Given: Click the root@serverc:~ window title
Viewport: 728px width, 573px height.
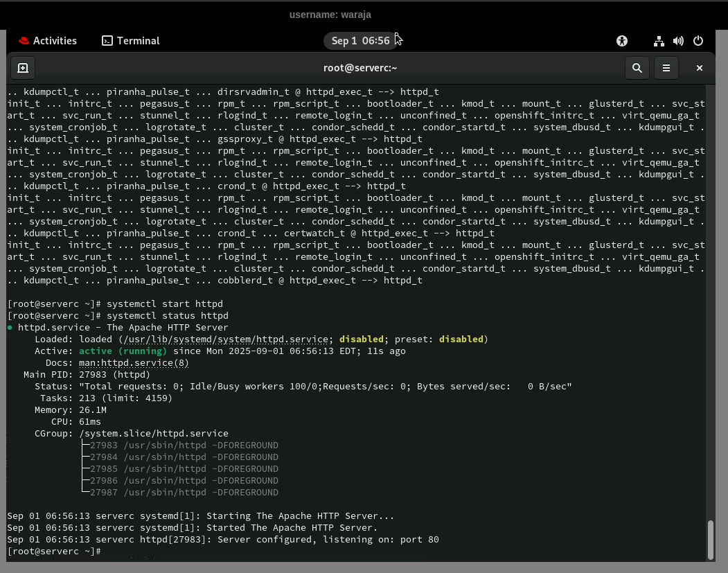Looking at the screenshot, I should coord(360,69).
